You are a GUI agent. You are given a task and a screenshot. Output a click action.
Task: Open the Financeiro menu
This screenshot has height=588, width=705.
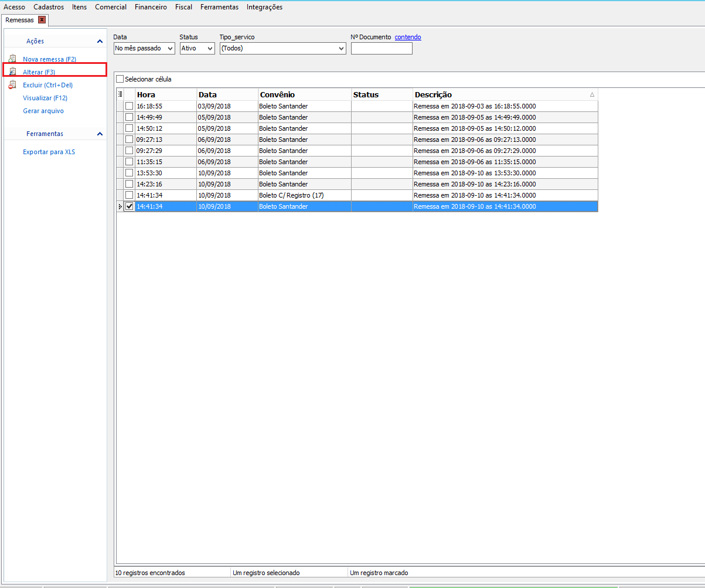(151, 7)
